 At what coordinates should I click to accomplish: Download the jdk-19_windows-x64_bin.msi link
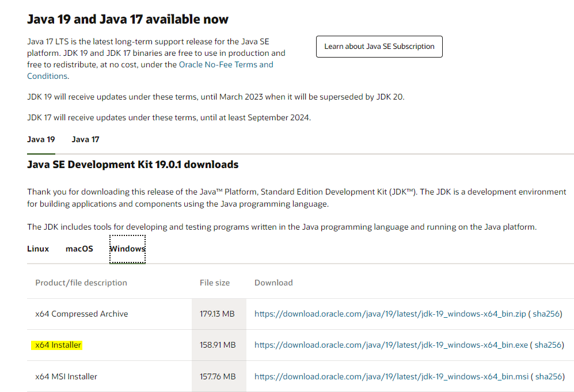pos(391,376)
